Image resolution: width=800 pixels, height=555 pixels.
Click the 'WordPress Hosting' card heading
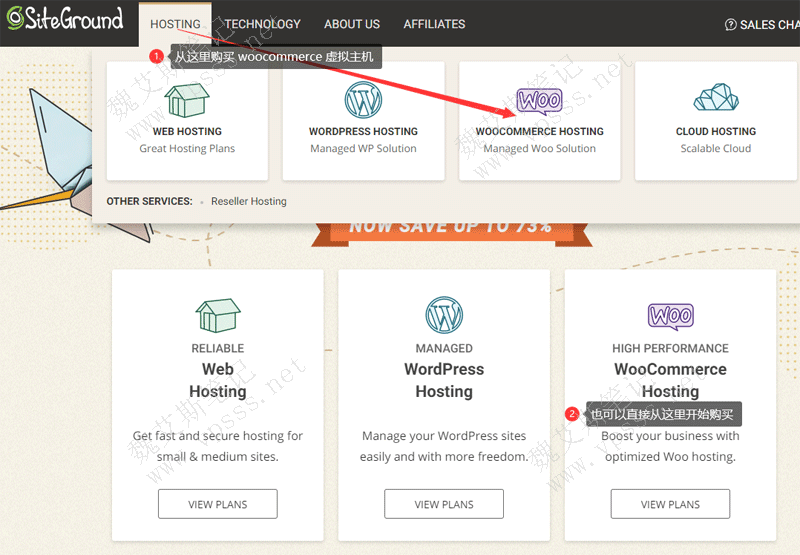[444, 380]
